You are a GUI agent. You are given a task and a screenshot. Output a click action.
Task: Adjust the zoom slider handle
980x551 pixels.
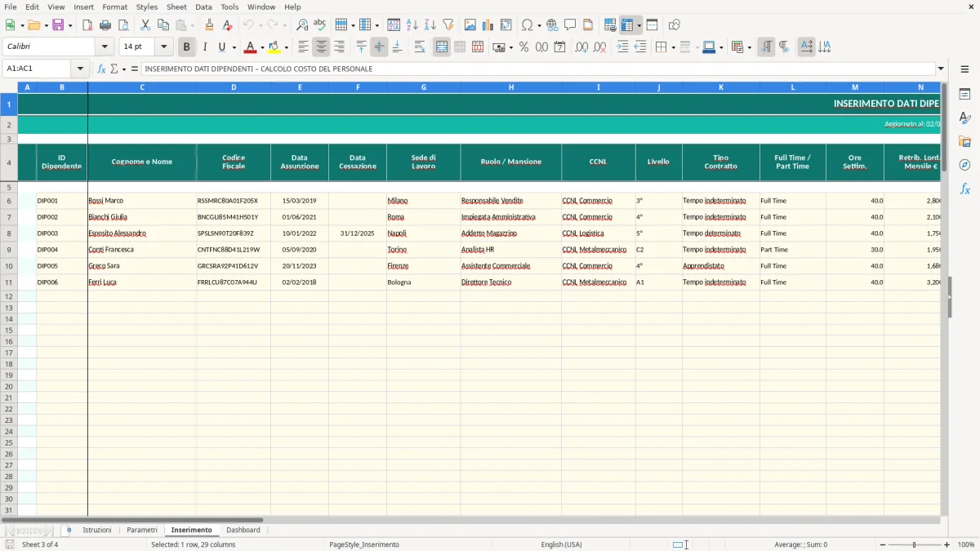point(914,544)
